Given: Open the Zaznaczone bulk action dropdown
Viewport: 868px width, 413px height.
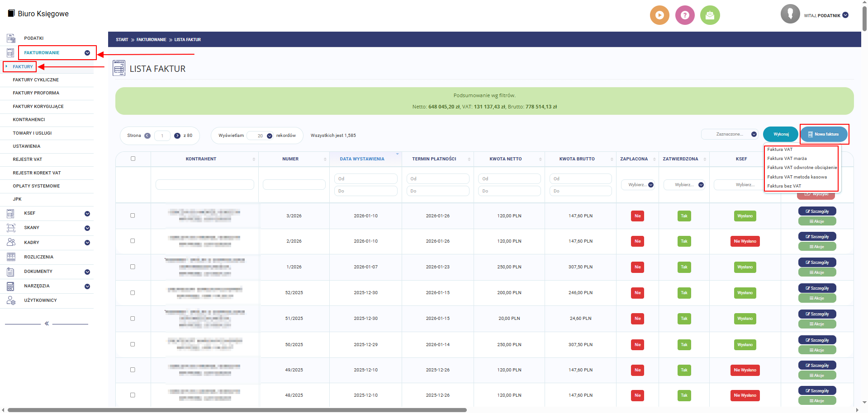Looking at the screenshot, I should [x=730, y=134].
